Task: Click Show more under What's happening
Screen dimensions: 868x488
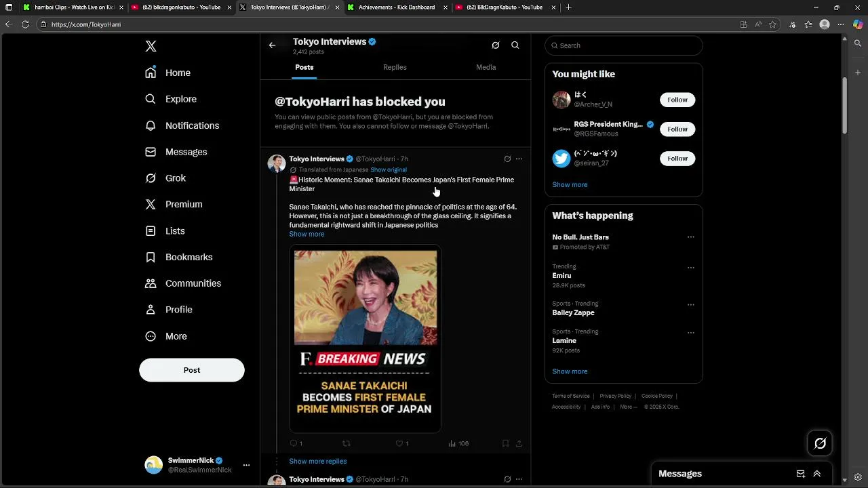Action: (x=570, y=371)
